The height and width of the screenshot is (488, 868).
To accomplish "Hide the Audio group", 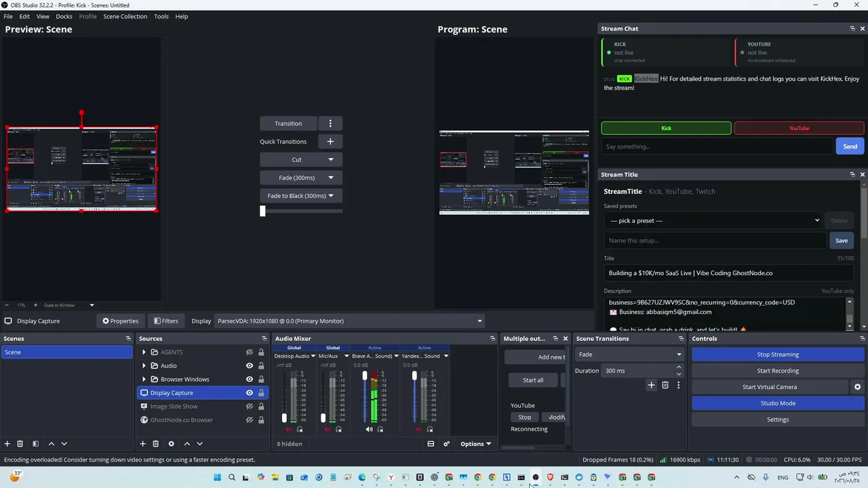I will 250,366.
